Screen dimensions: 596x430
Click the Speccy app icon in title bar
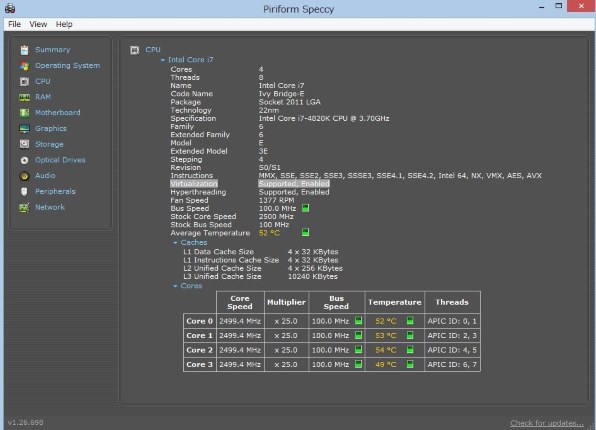tap(10, 8)
